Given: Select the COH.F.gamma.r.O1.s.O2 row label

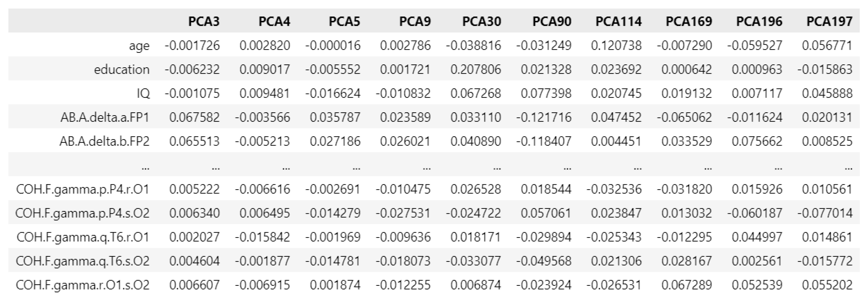Looking at the screenshot, I should [x=83, y=285].
